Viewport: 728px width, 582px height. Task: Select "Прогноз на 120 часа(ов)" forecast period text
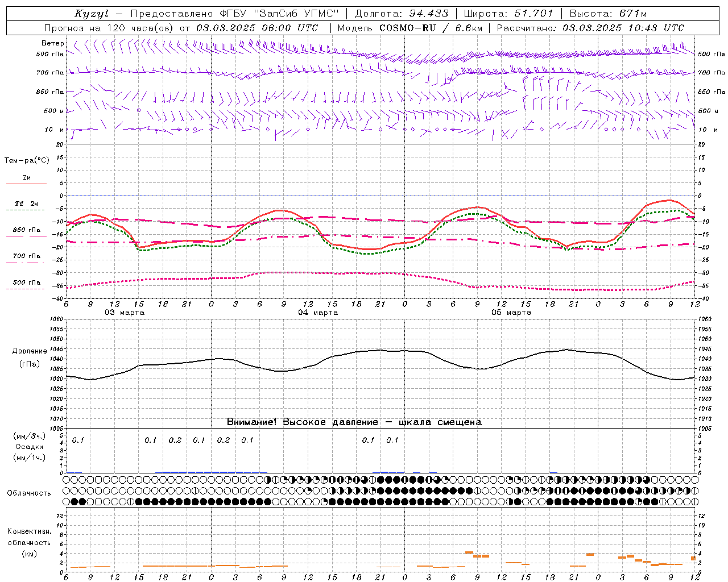point(110,28)
